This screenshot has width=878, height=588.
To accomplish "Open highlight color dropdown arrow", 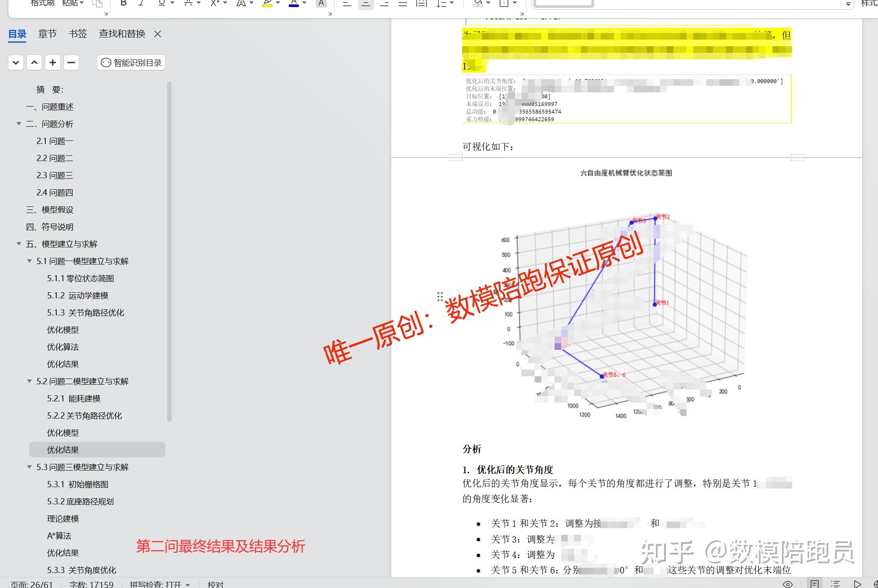I will click(278, 3).
